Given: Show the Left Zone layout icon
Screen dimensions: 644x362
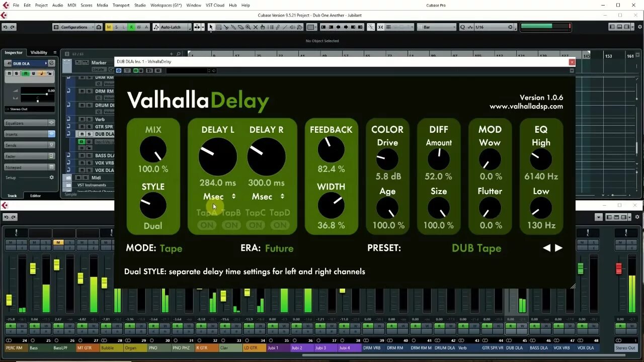Looking at the screenshot, I should click(612, 27).
